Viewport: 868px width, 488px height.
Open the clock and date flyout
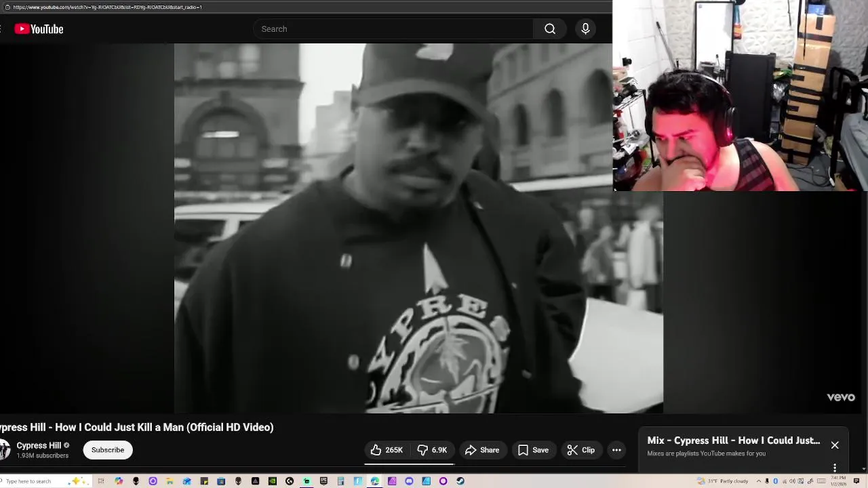click(838, 481)
